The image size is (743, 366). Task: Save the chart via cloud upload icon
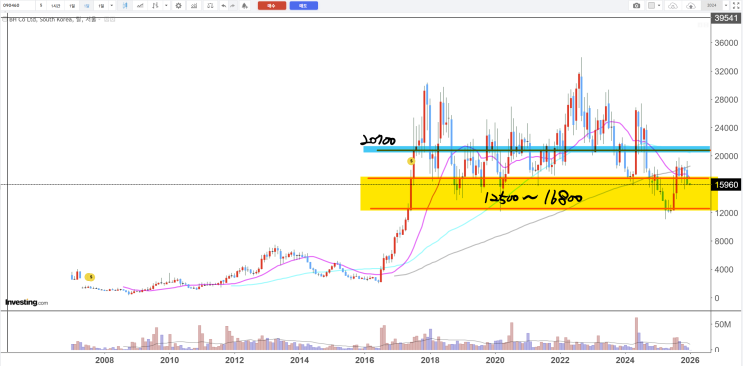[691, 6]
